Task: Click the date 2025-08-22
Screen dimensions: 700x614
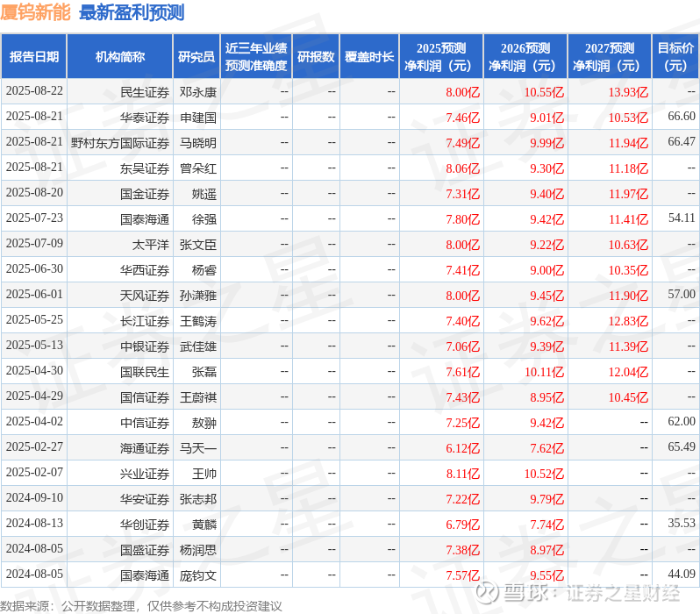Action: pos(34,90)
